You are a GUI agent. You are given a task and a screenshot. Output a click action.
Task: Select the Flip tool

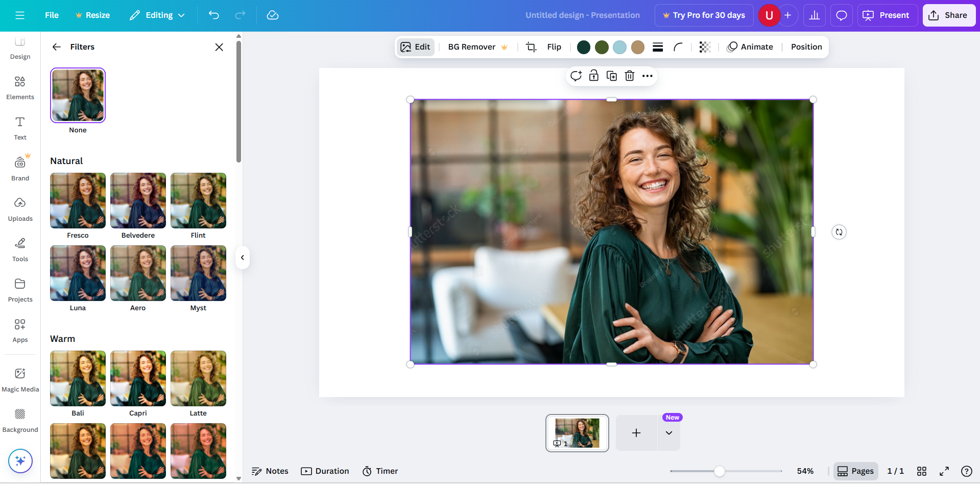(x=554, y=47)
